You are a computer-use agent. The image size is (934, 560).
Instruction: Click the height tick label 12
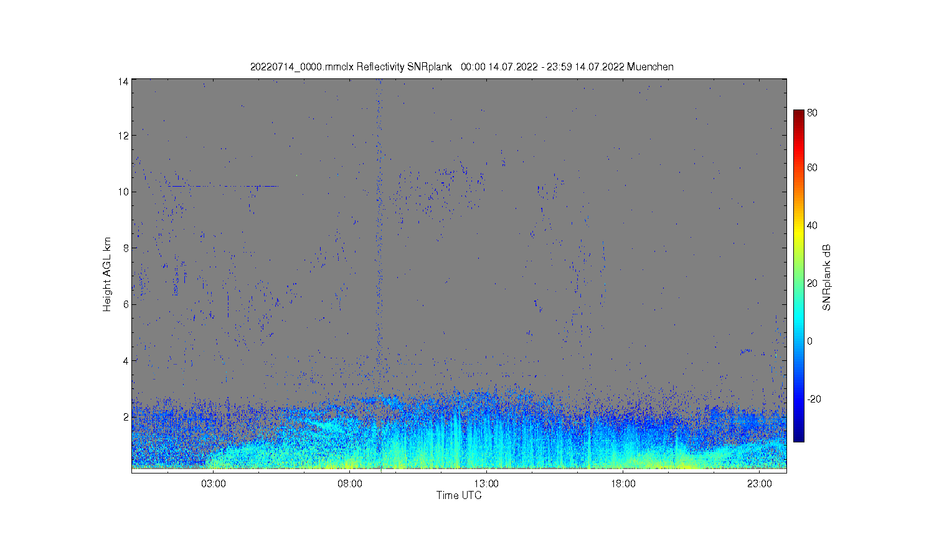coord(123,135)
